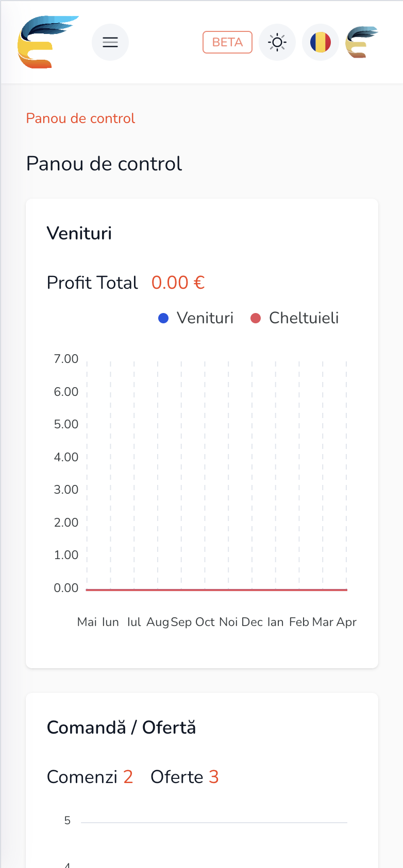Open the hamburger navigation menu
403x868 pixels.
110,42
